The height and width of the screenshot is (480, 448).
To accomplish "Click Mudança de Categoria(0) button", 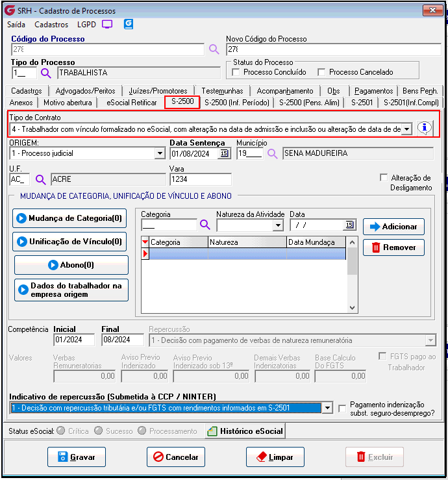I will pyautogui.click(x=69, y=218).
